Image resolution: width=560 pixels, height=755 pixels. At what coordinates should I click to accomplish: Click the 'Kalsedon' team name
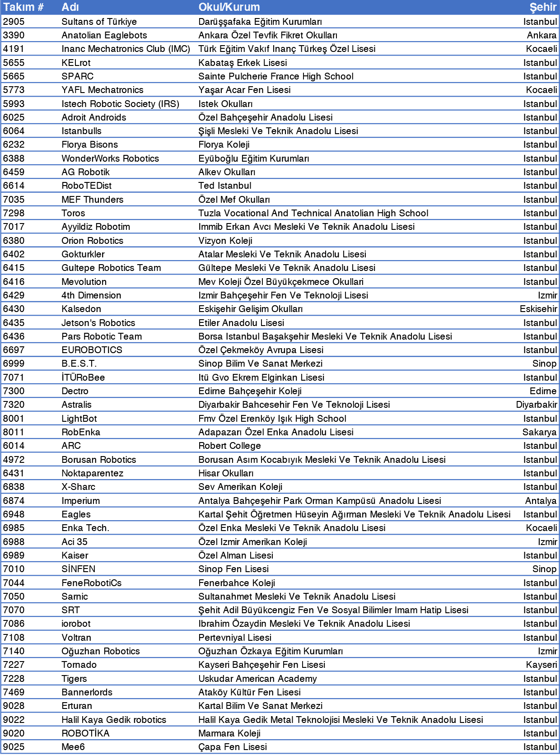coord(81,309)
